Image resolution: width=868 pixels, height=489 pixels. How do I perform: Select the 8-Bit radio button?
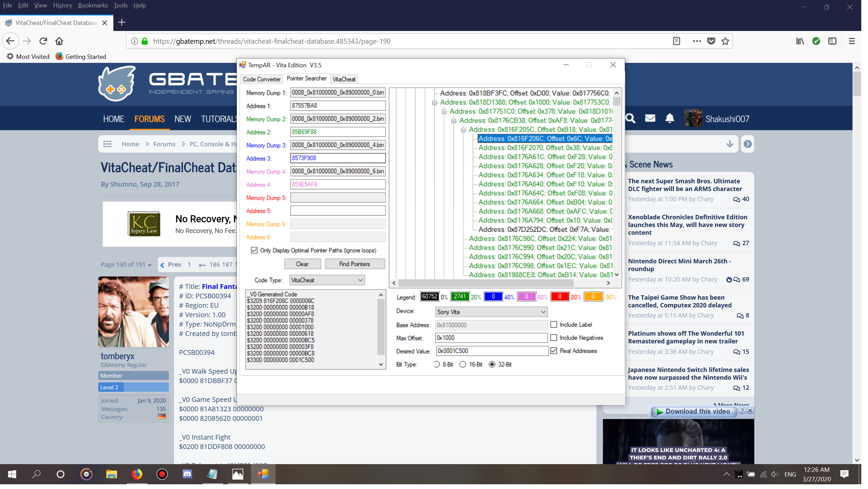pos(437,364)
